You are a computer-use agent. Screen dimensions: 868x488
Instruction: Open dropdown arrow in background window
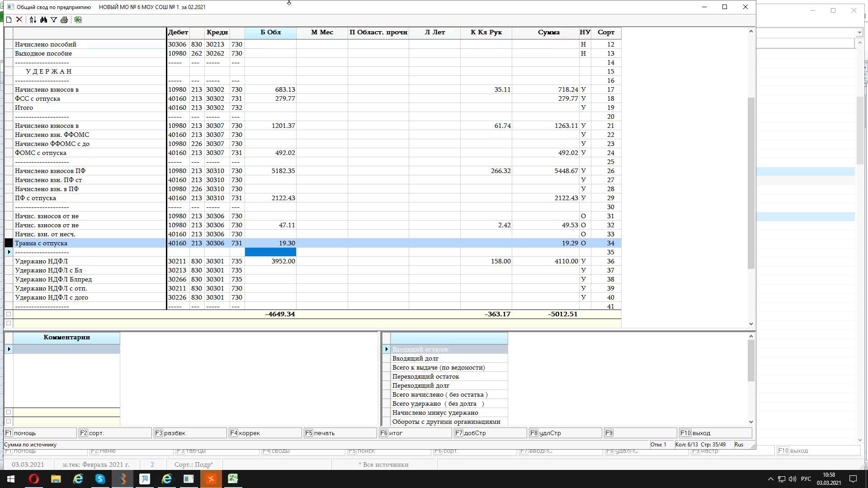click(859, 33)
